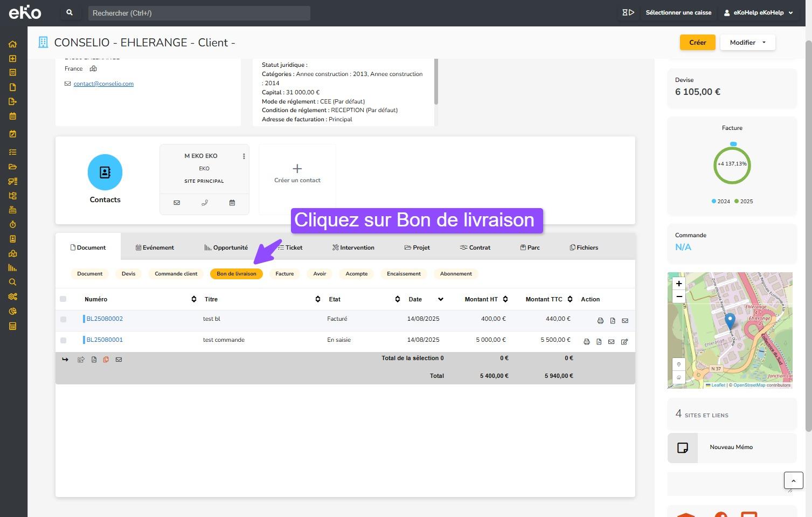Click print icon for BL25080002 row

[x=600, y=321]
